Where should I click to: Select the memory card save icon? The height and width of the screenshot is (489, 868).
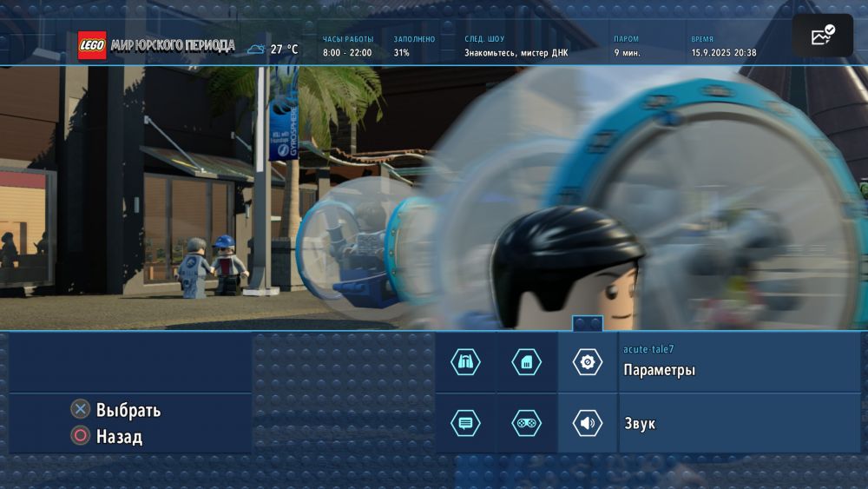pyautogui.click(x=526, y=362)
